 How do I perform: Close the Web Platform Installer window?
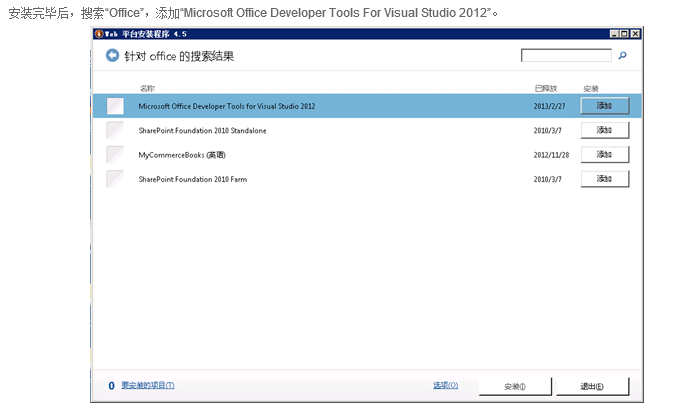(x=635, y=34)
